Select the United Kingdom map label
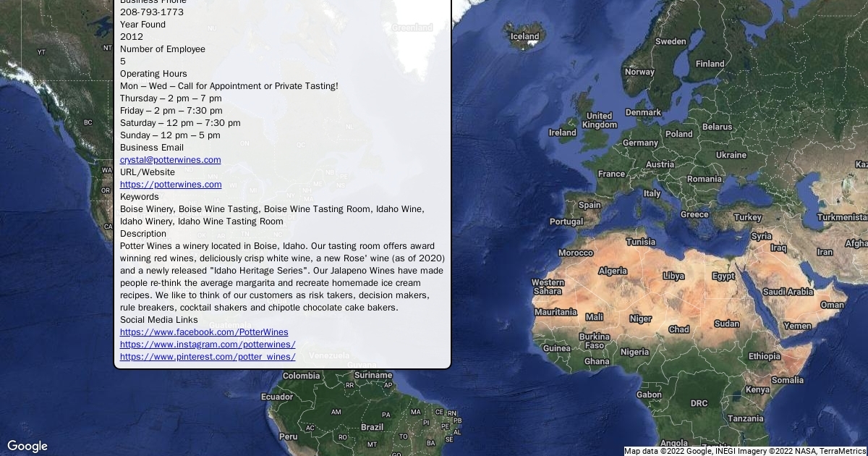Image resolution: width=868 pixels, height=456 pixels. [x=600, y=120]
